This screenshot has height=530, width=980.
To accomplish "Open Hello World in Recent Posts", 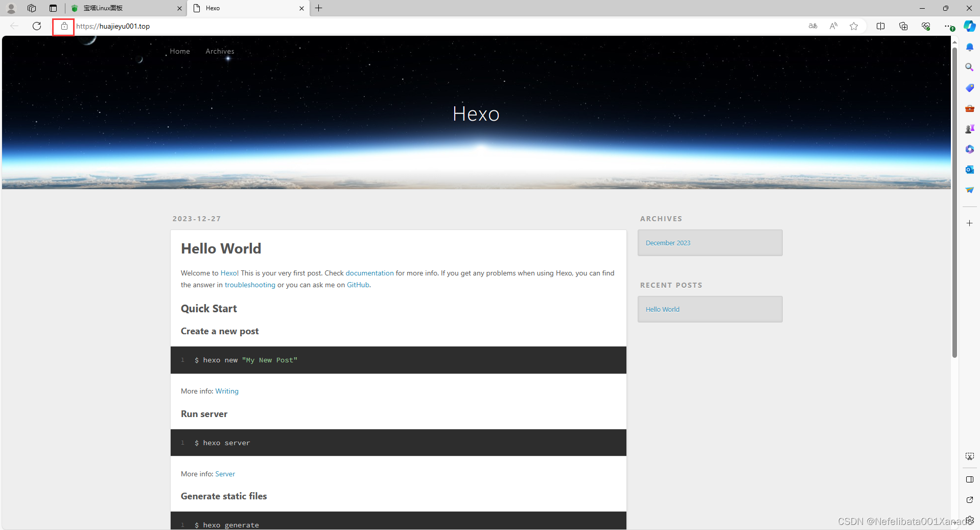I will pyautogui.click(x=662, y=310).
